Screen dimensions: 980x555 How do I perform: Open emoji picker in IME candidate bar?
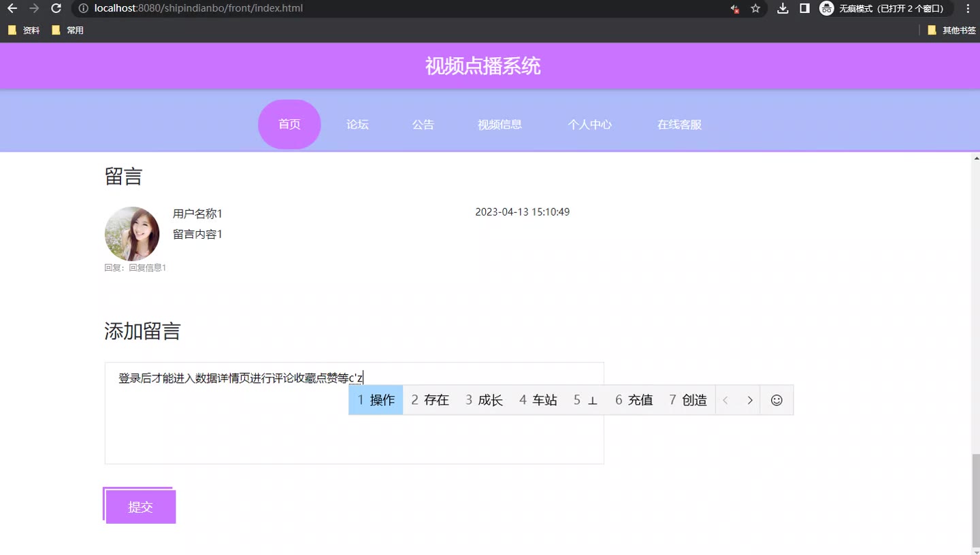point(777,400)
